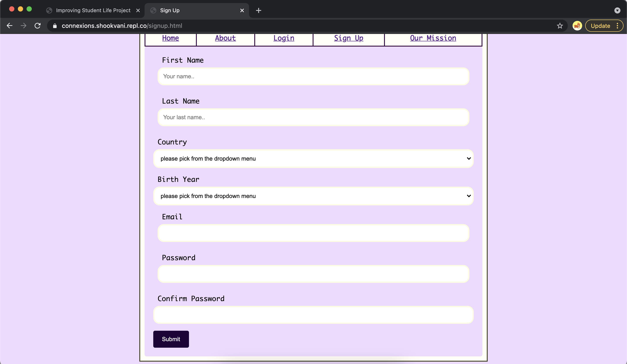Expand the Birth Year dropdown

[x=313, y=196]
